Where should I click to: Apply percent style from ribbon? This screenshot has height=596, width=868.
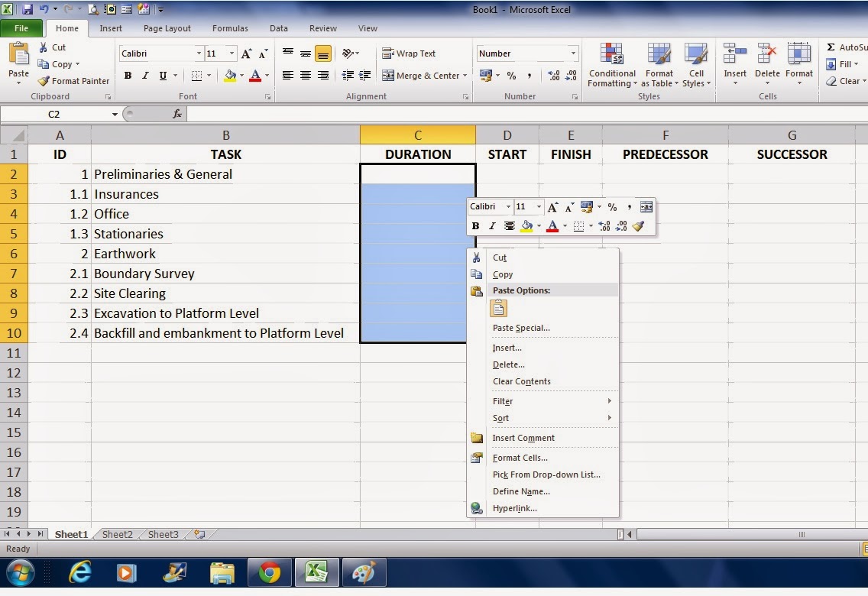click(511, 76)
